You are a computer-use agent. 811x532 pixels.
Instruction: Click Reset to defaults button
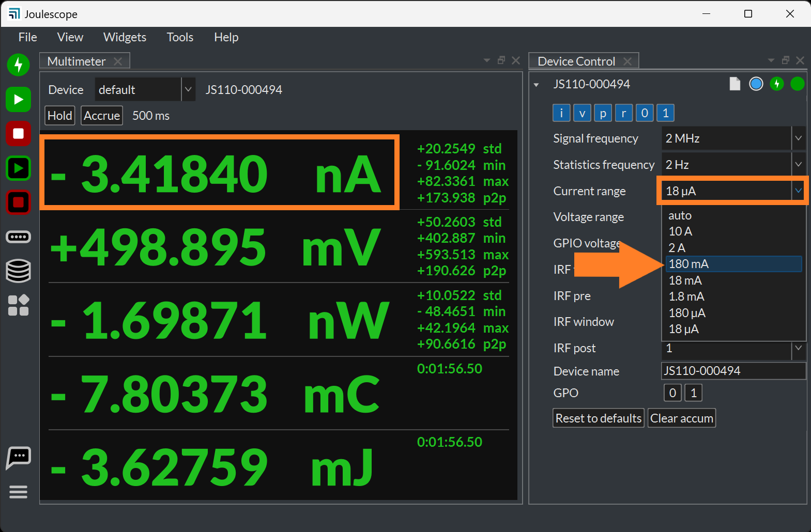tap(599, 418)
